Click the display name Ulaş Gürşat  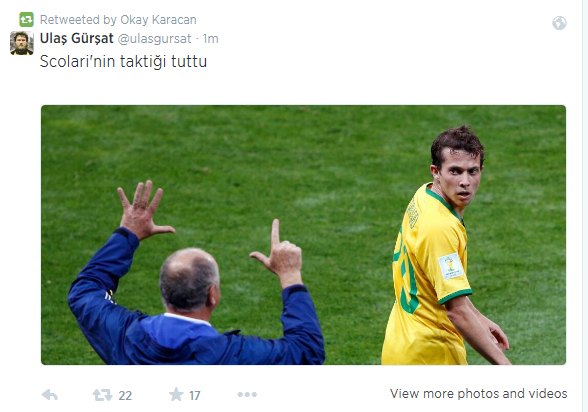[x=76, y=38]
